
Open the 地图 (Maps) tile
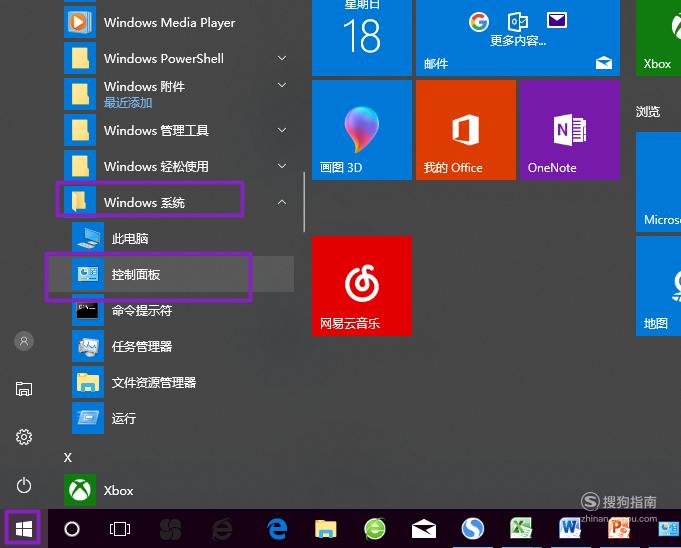click(x=658, y=286)
